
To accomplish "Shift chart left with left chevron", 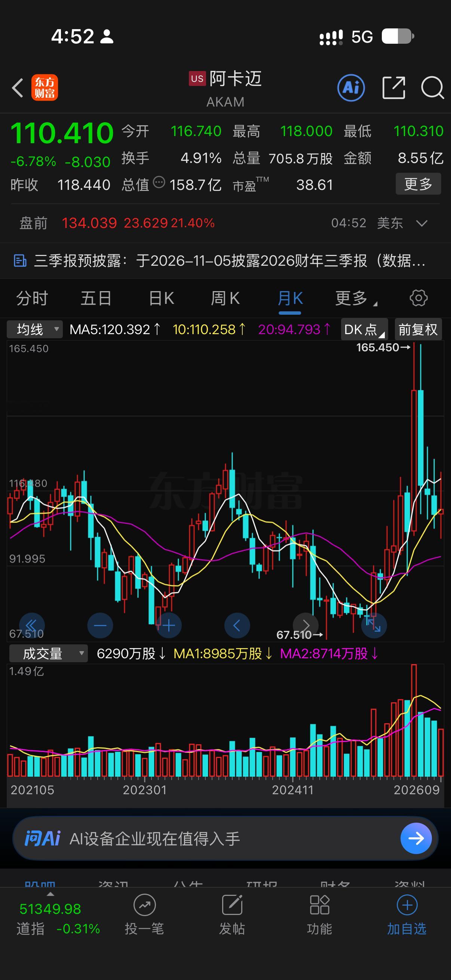I will (x=237, y=625).
